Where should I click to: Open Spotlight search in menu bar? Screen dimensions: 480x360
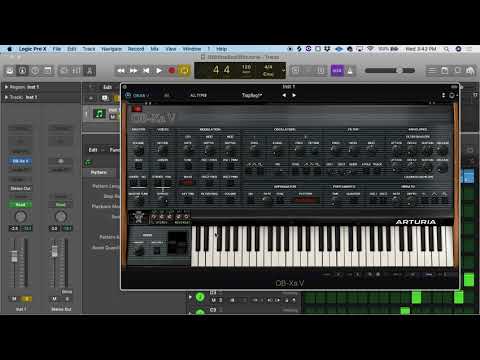[446, 49]
